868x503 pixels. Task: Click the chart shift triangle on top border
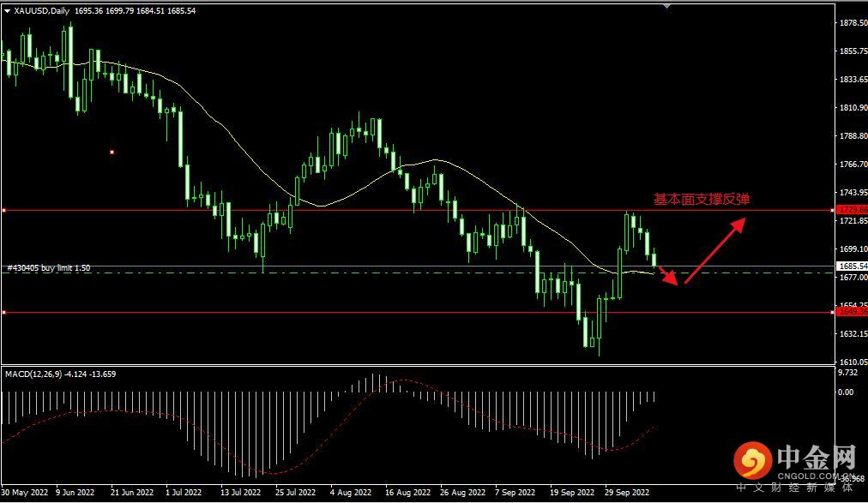(x=667, y=5)
